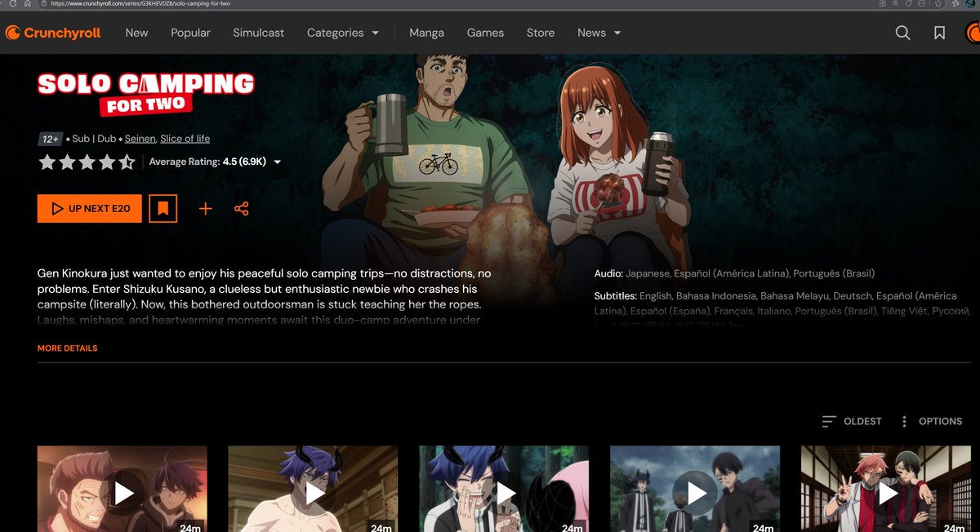Image resolution: width=980 pixels, height=532 pixels.
Task: Click the Solo Camping for Two title logo
Action: pyautogui.click(x=145, y=93)
